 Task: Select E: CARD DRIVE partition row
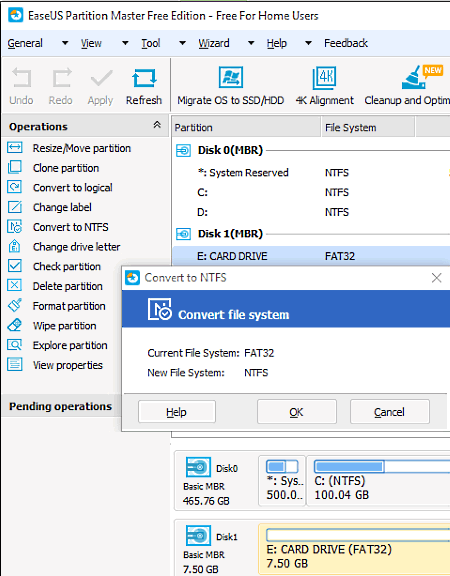pyautogui.click(x=311, y=256)
